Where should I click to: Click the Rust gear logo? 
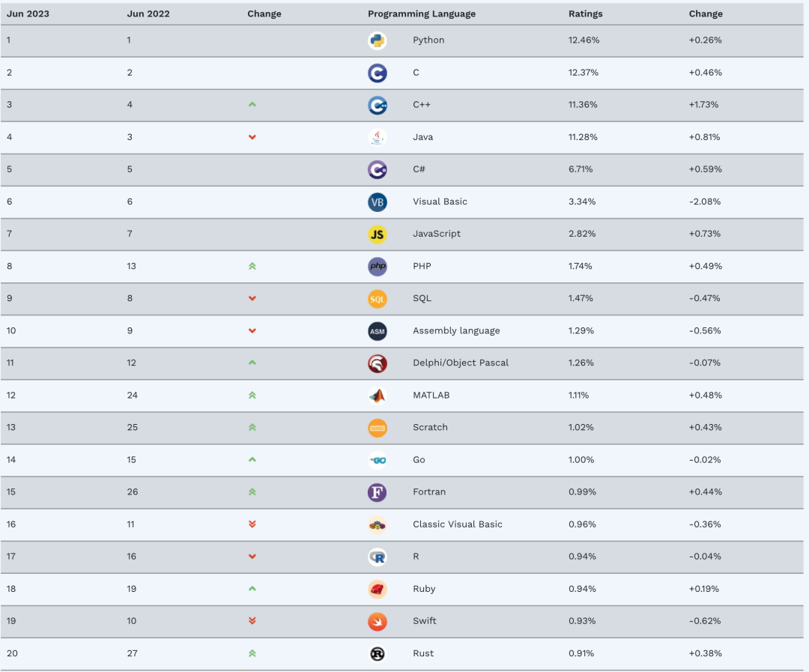tap(377, 653)
